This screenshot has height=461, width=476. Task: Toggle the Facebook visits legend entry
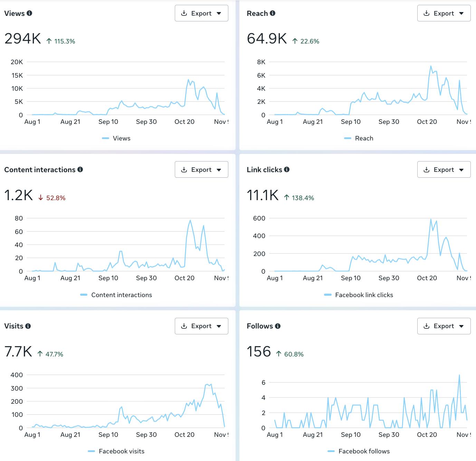[x=116, y=451]
